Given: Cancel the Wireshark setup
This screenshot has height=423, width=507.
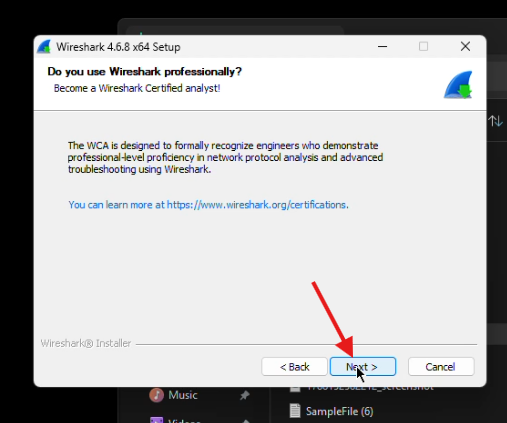Looking at the screenshot, I should tap(441, 367).
